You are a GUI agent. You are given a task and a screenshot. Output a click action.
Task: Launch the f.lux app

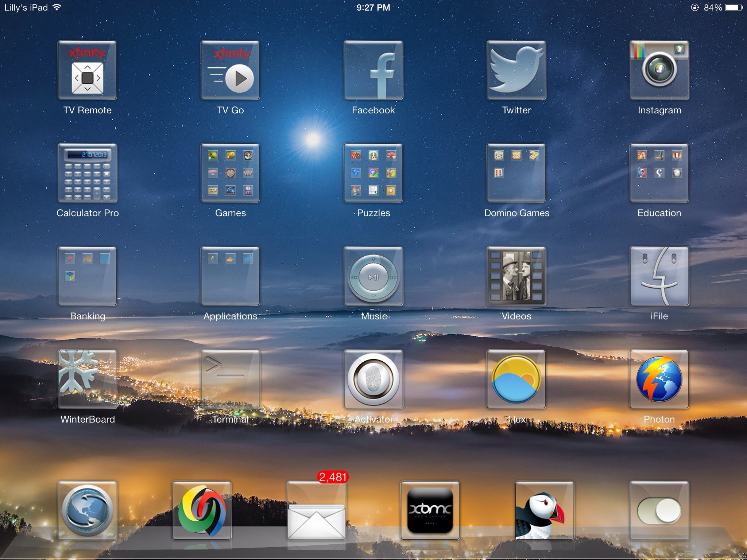(516, 379)
